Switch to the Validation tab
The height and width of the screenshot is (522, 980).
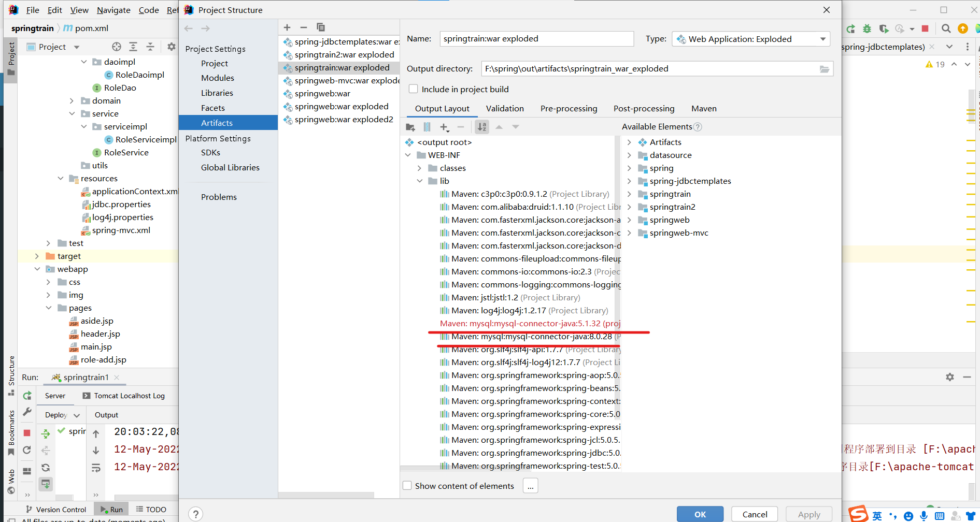[505, 109]
